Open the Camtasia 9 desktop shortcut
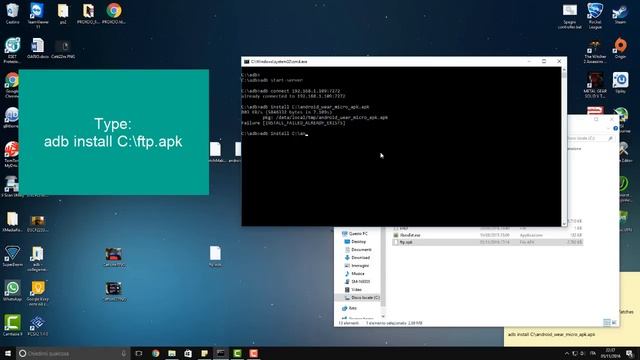 (x=12, y=325)
